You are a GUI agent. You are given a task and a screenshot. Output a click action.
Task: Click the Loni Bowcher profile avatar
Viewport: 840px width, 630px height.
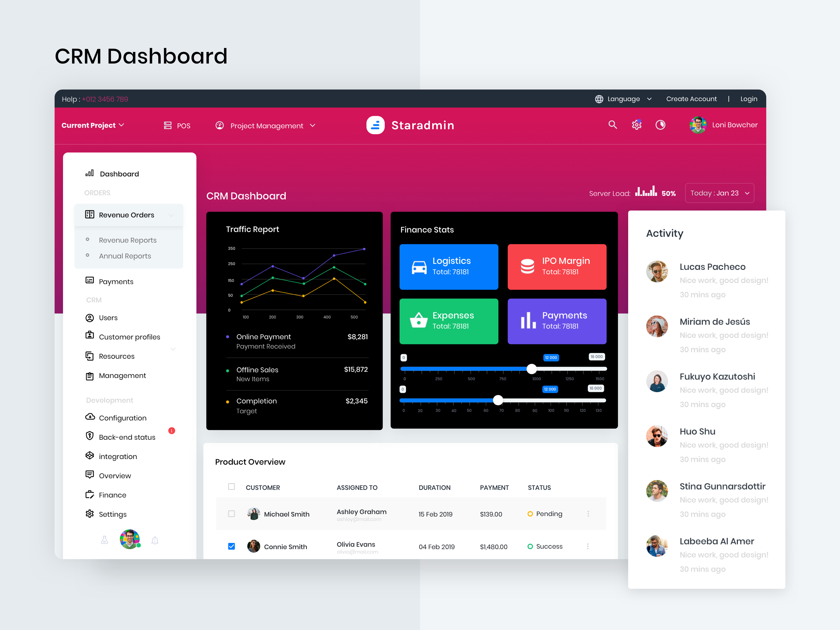click(x=698, y=125)
